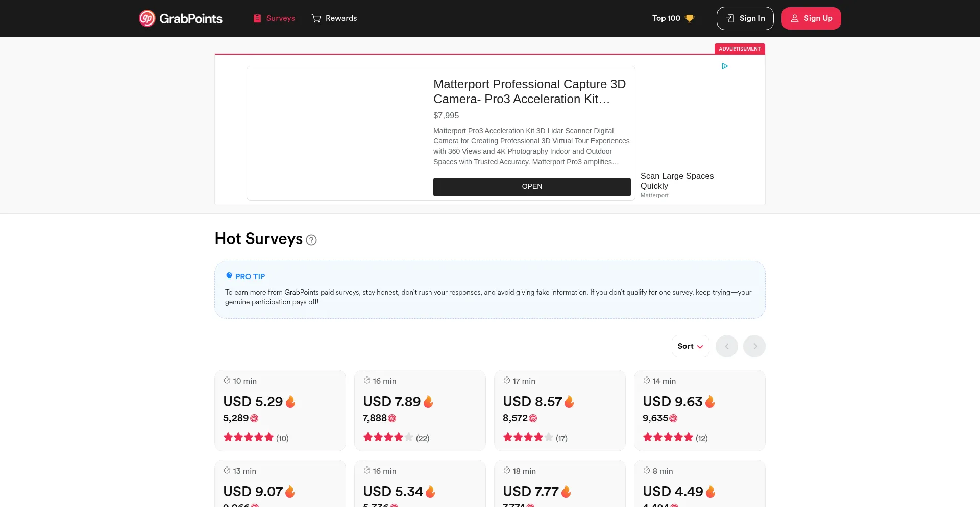
Task: Open the Surveys menu item
Action: [274, 18]
